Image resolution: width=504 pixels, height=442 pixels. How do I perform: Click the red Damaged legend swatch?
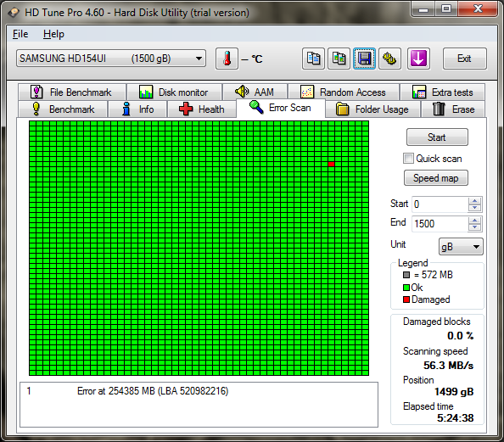coord(406,299)
